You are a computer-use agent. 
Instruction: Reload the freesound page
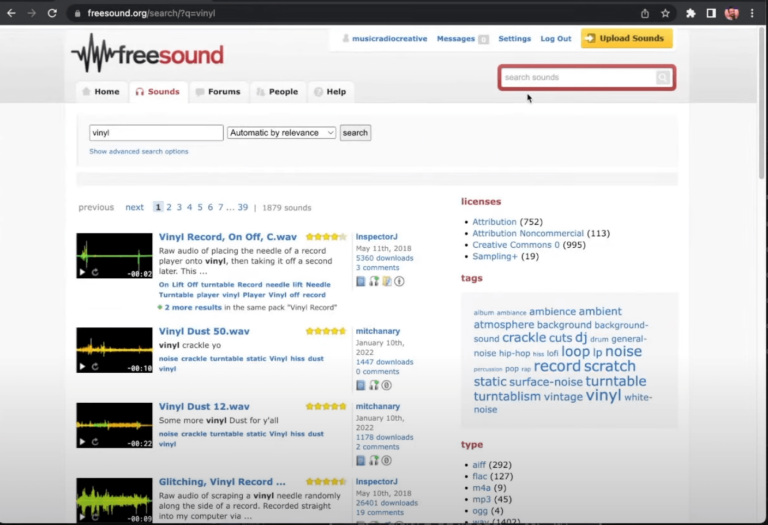52,13
